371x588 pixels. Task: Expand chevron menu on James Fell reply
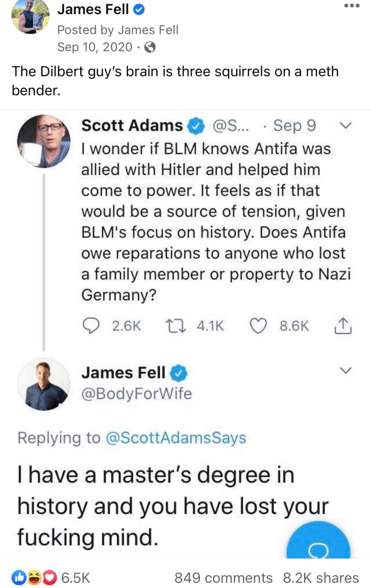click(x=346, y=370)
